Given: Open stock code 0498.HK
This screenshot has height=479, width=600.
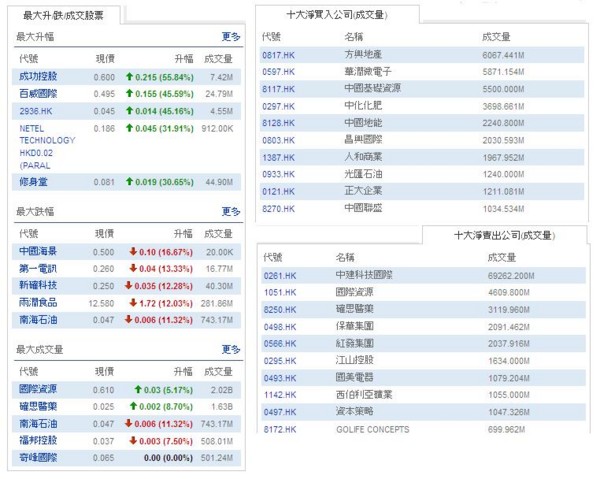Looking at the screenshot, I should point(280,327).
